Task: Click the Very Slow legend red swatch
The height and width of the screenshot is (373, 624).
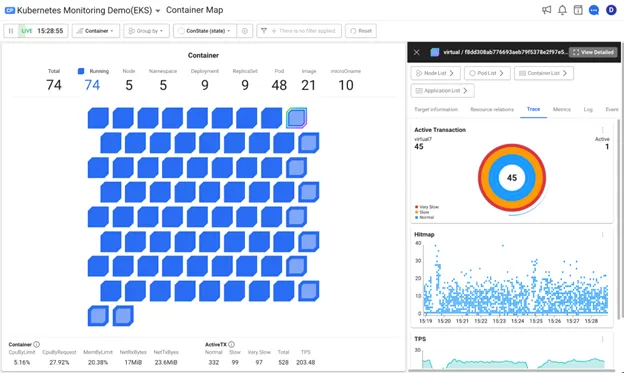Action: coord(417,207)
